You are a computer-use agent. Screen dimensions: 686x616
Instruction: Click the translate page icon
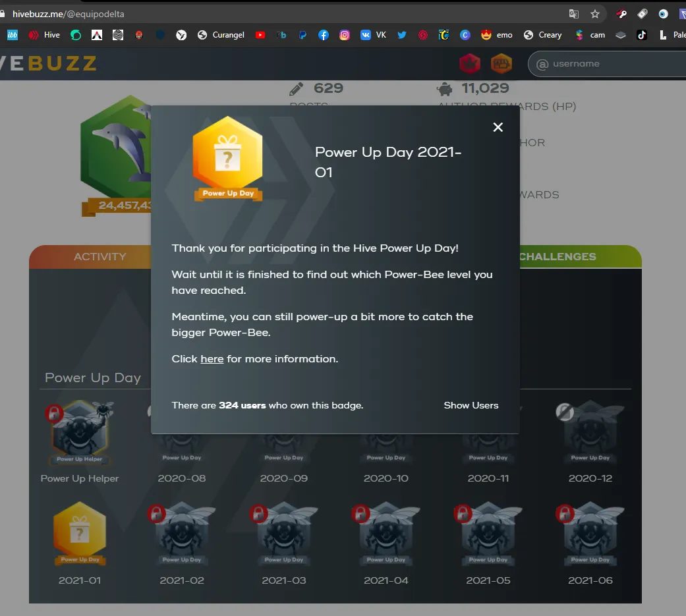coord(573,14)
